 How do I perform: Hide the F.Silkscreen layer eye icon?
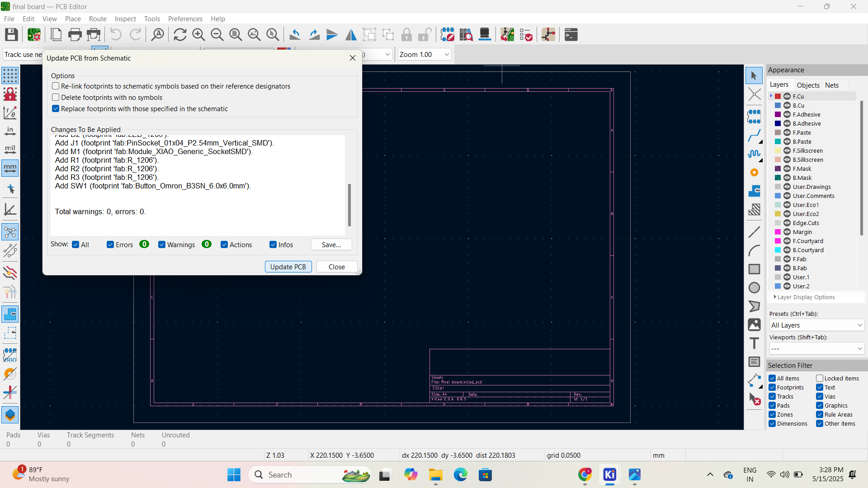787,150
